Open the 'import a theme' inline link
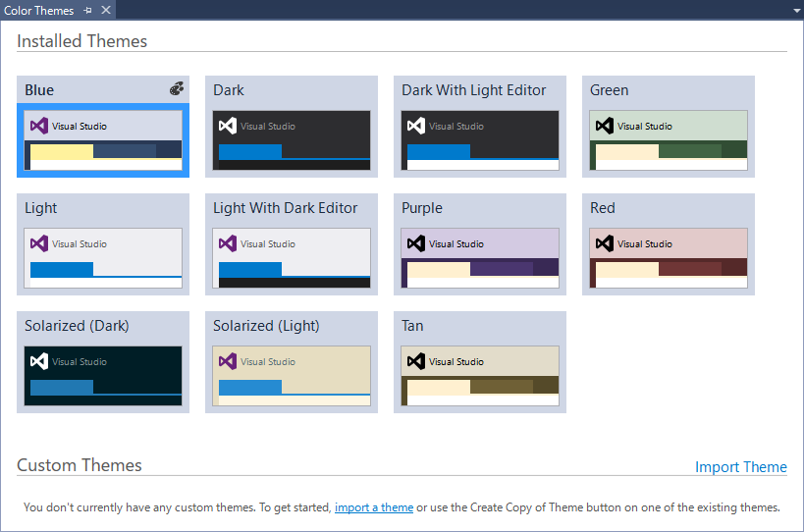 point(374,507)
